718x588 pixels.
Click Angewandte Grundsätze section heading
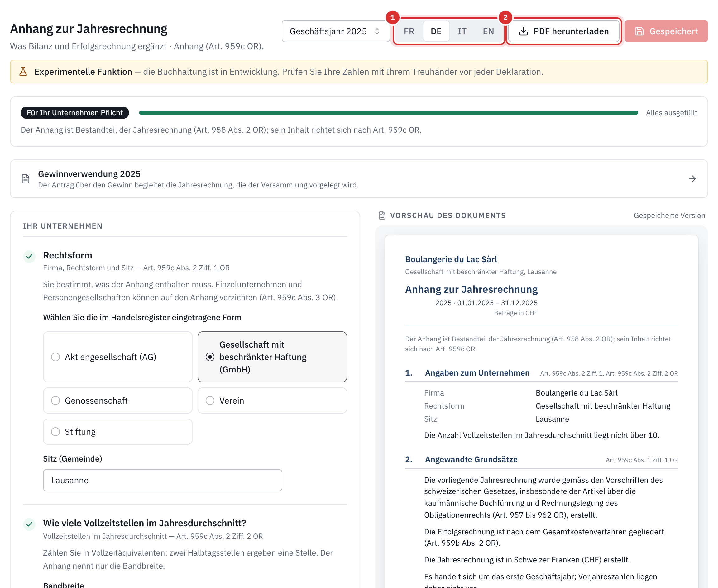(x=471, y=460)
